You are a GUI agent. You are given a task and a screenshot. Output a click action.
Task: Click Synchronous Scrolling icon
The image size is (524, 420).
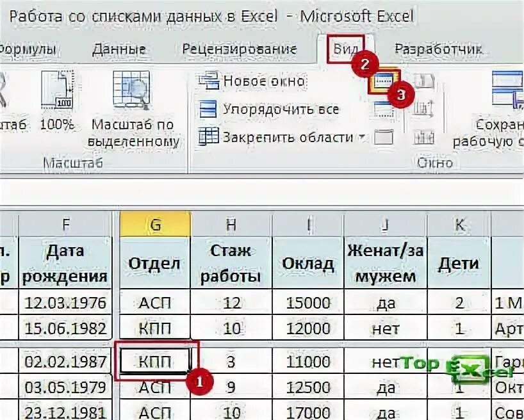tap(423, 109)
